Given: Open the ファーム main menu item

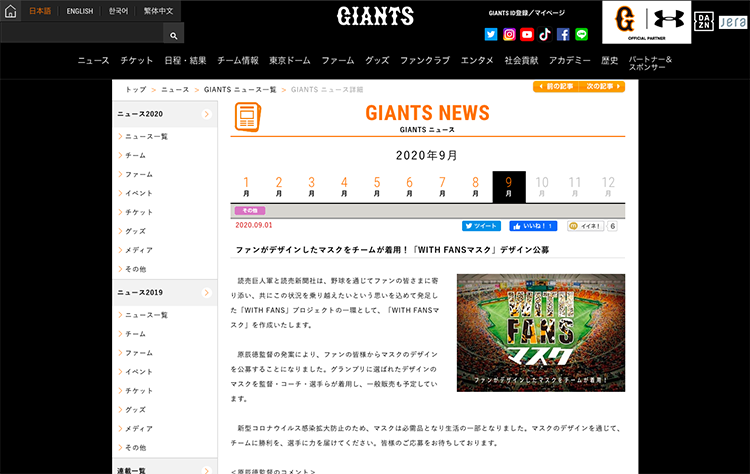Looking at the screenshot, I should [338, 60].
